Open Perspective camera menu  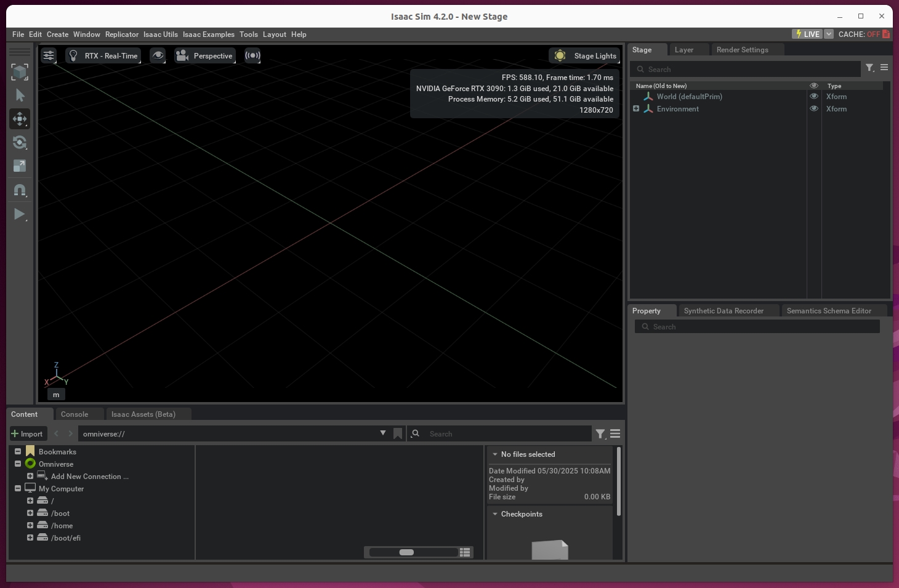coord(204,55)
